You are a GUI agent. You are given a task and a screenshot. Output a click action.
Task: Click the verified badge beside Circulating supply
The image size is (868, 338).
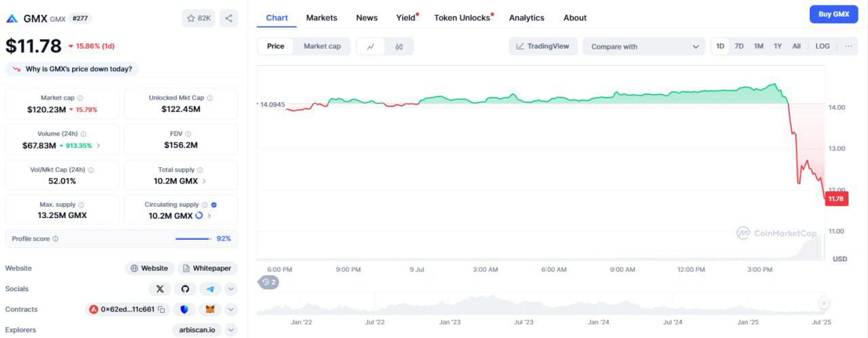pos(214,205)
